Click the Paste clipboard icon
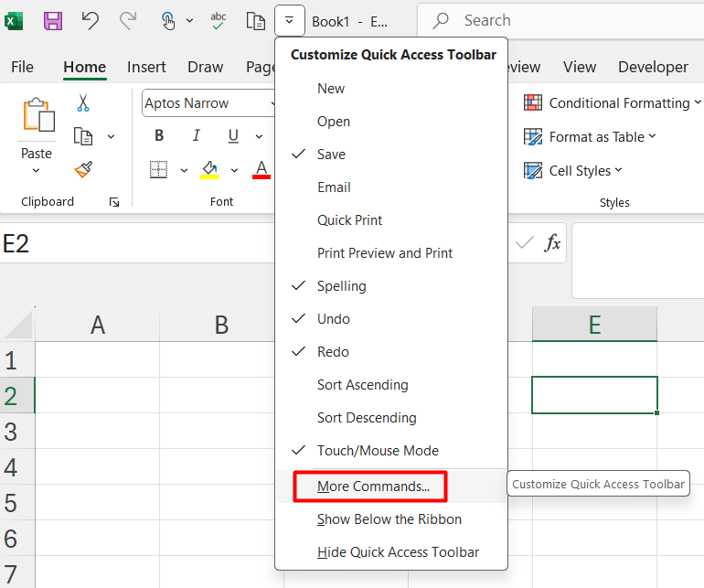Image resolution: width=704 pixels, height=588 pixels. (x=37, y=118)
